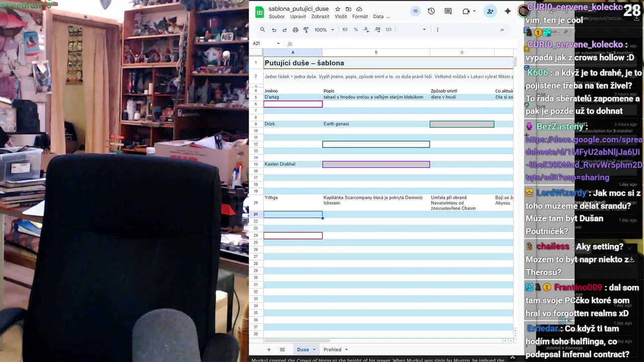
Task: Click the Share people button
Action: [x=490, y=11]
